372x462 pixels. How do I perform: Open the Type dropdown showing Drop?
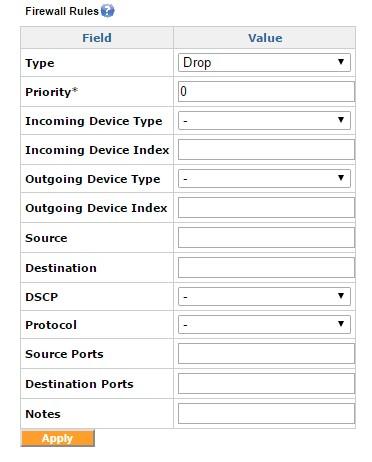264,63
